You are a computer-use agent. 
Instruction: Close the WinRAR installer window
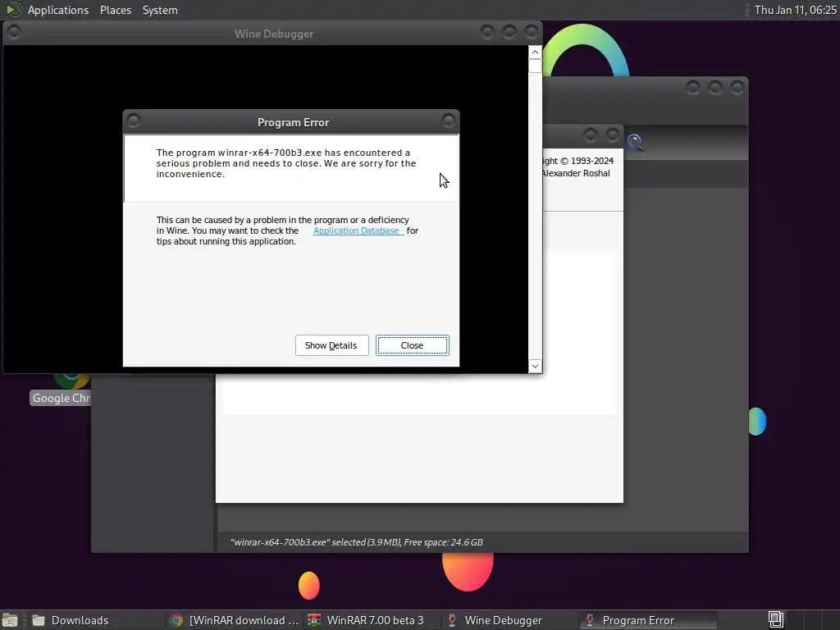(612, 135)
